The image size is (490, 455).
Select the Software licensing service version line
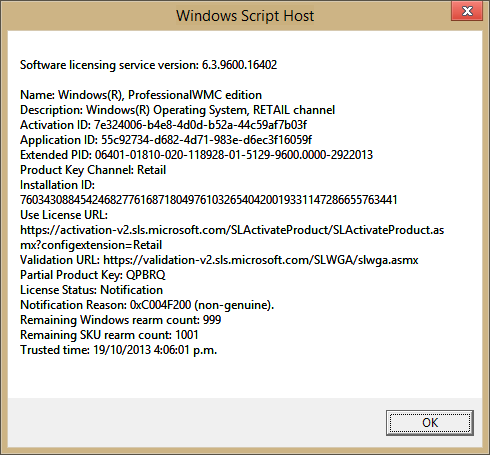click(x=148, y=65)
